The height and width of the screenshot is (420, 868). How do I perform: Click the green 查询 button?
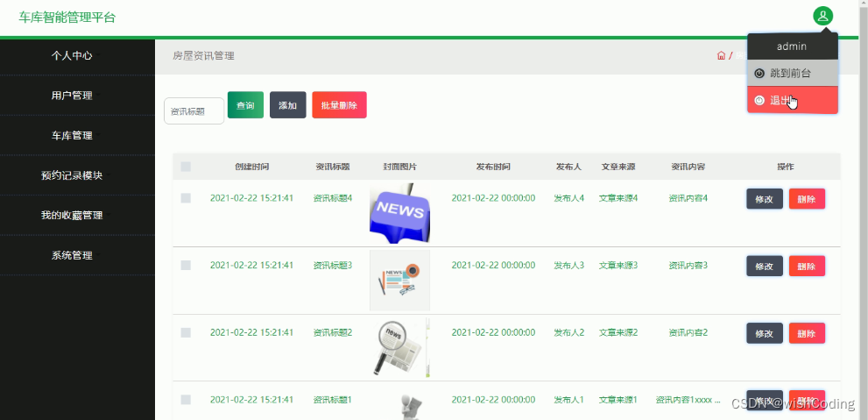click(245, 104)
